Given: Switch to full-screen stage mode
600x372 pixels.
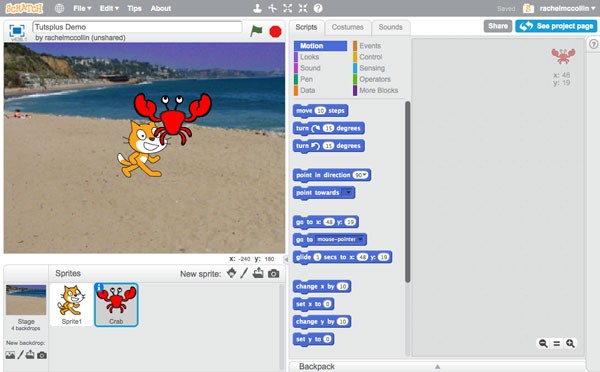Looking at the screenshot, I should [17, 31].
